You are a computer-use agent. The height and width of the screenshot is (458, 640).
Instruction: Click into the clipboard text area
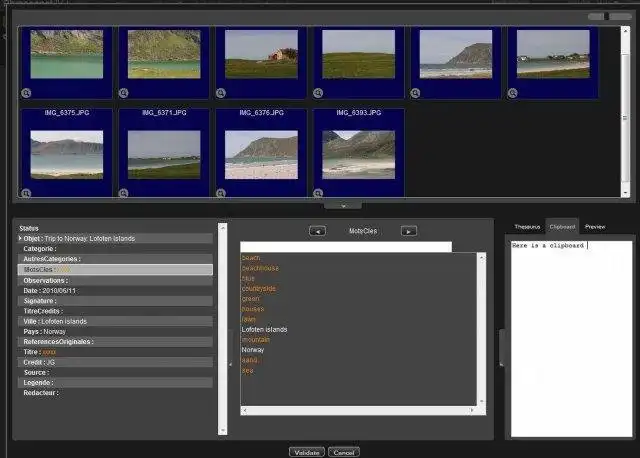pos(571,339)
